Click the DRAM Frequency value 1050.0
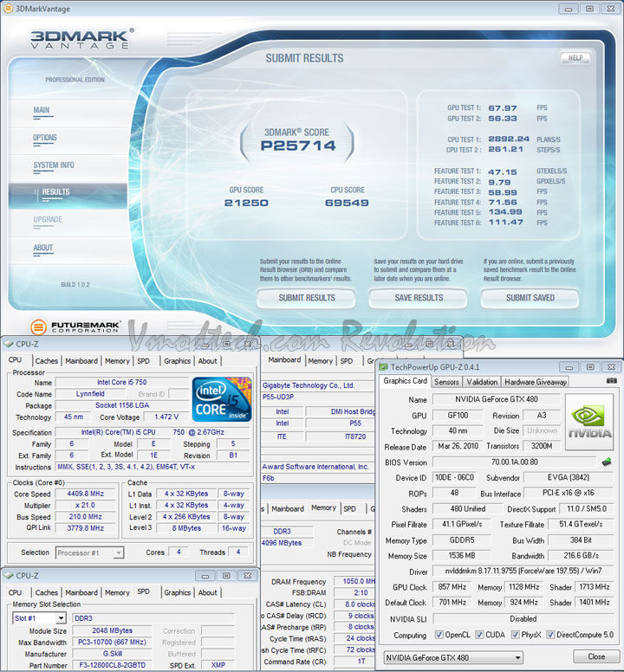This screenshot has width=624, height=672. click(355, 581)
